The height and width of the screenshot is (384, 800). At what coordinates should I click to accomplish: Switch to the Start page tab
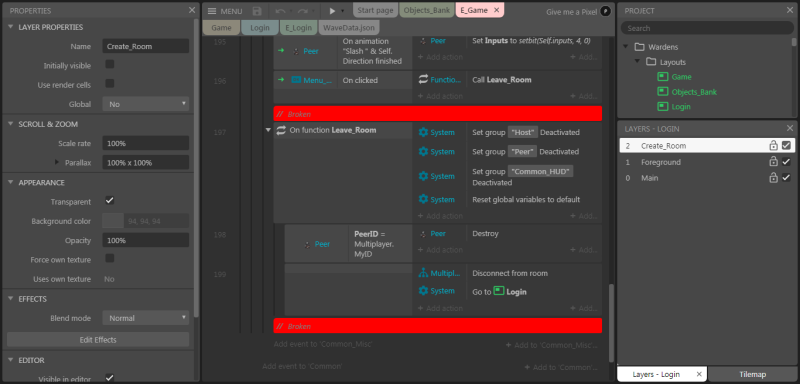click(x=375, y=10)
